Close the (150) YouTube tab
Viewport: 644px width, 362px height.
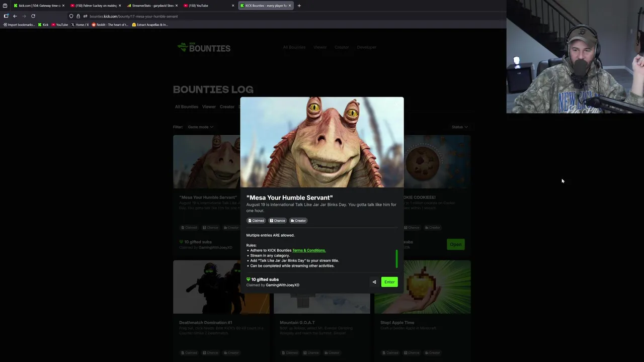233,6
